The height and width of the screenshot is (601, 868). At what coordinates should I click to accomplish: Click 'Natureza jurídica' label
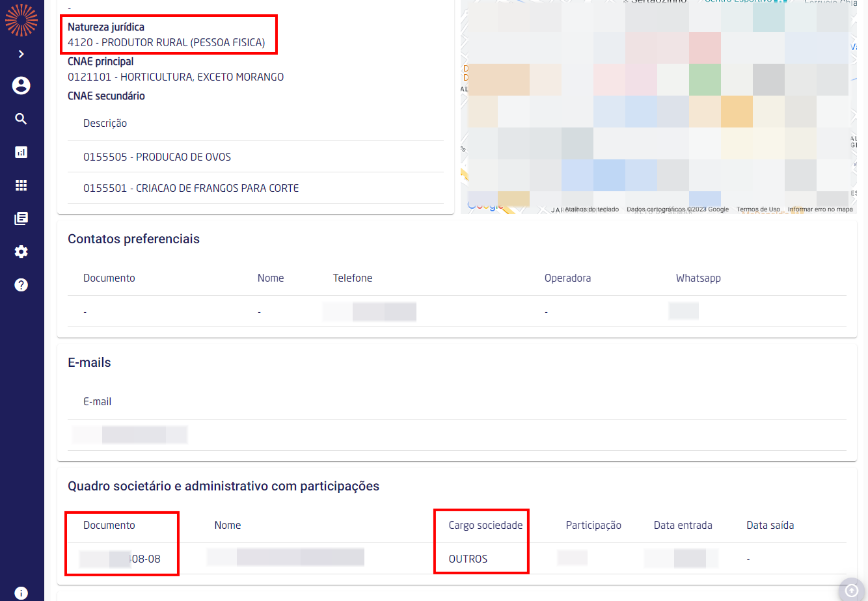tap(106, 27)
